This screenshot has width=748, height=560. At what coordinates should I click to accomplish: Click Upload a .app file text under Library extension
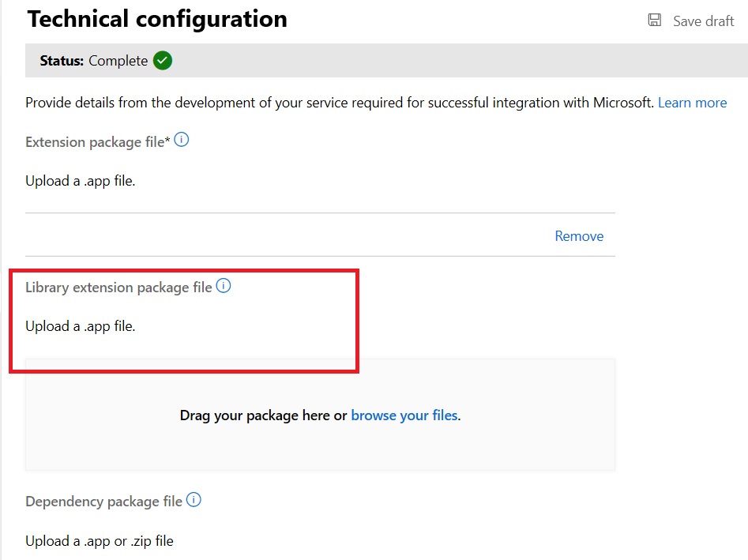click(x=80, y=326)
